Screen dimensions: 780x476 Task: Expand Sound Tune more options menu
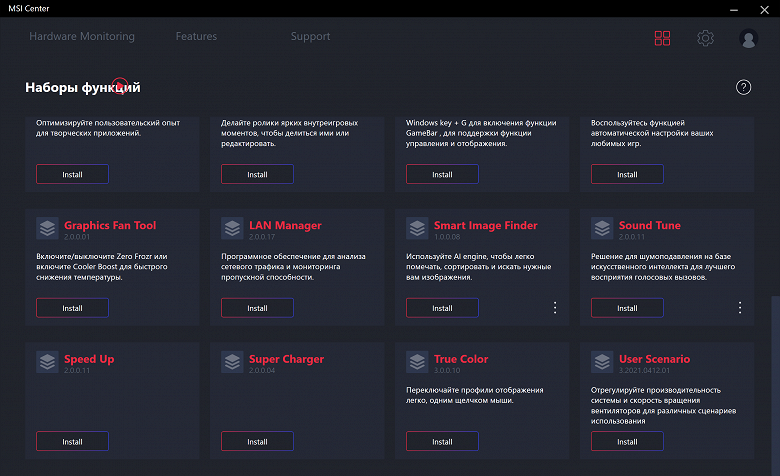point(740,308)
